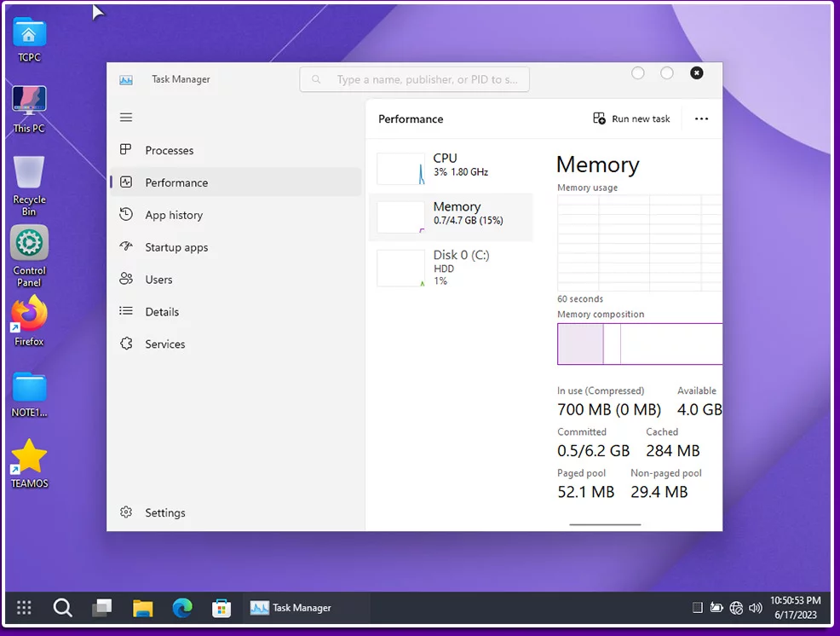Open the volume tray icon
840x636 pixels.
(756, 608)
